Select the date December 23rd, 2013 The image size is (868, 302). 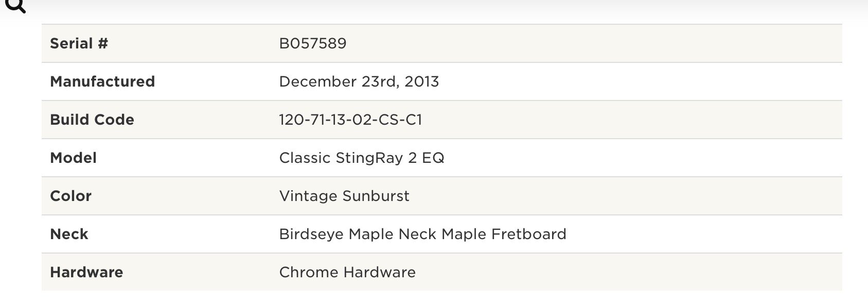[x=359, y=81]
